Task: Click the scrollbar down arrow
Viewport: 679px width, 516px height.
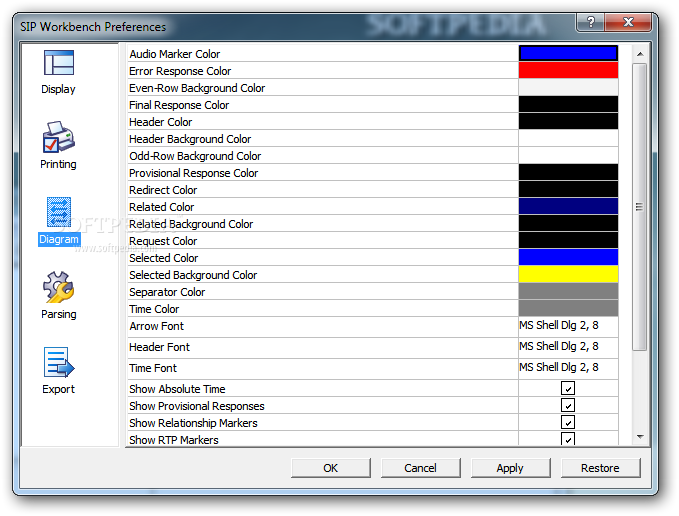Action: click(x=640, y=437)
